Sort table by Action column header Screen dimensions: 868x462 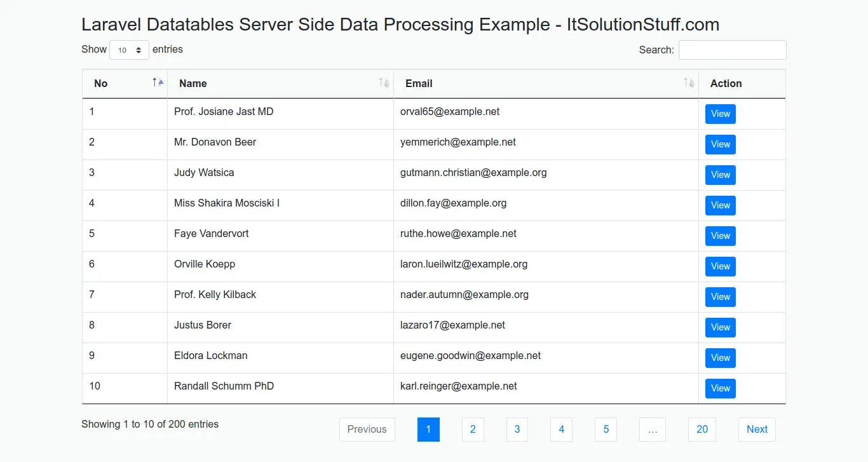(726, 83)
